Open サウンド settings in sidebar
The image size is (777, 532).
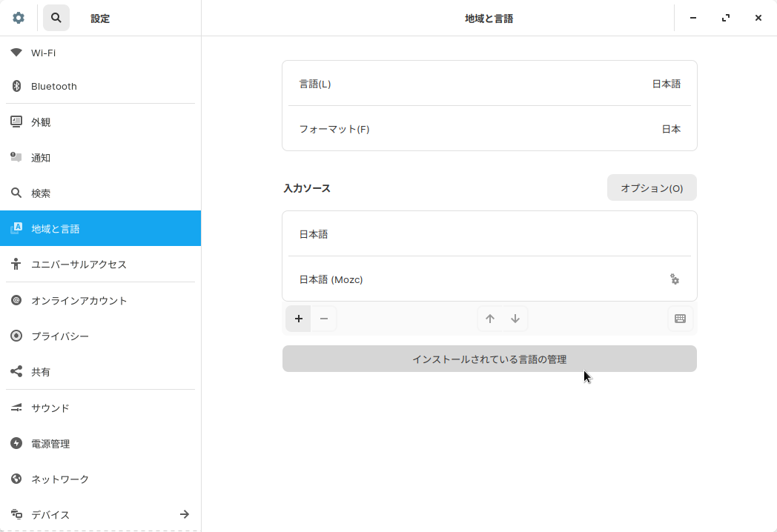(100, 408)
